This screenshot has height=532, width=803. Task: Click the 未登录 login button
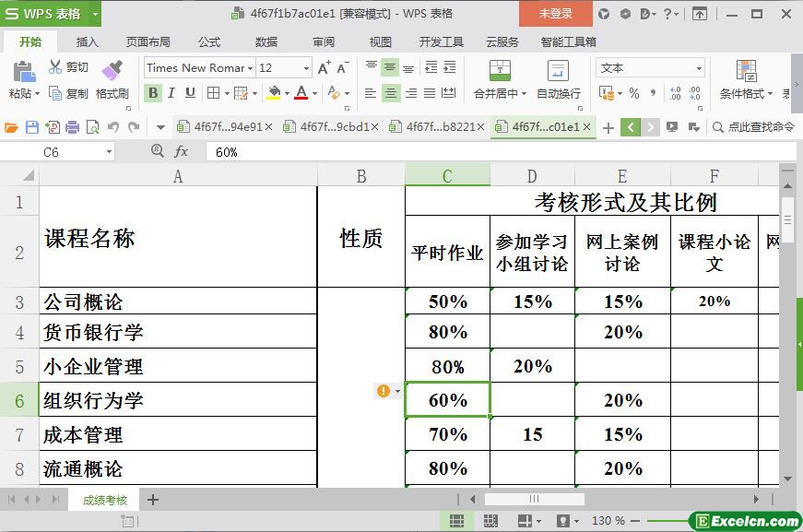555,13
